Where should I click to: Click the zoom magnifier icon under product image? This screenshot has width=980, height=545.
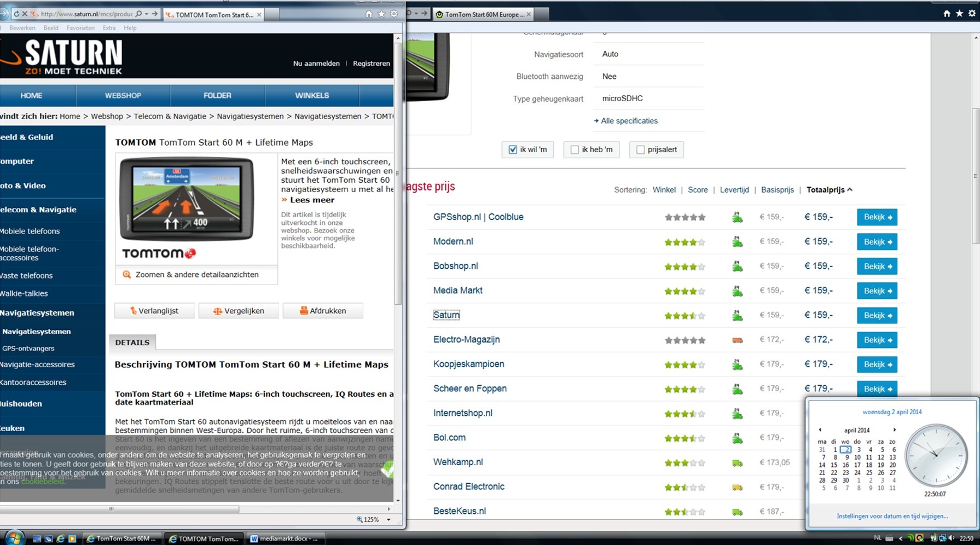coord(127,275)
